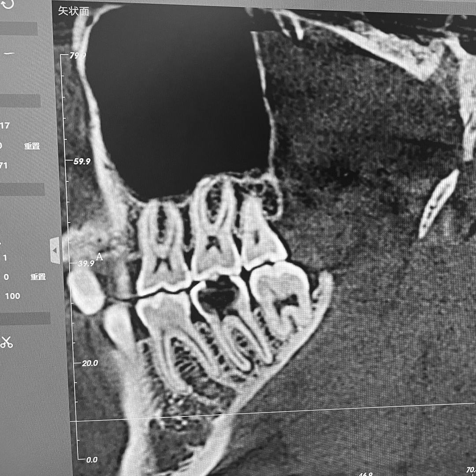Viewport: 476px width, 476px height.
Task: Collapse the left panel with the triangle handle
Action: [x=55, y=250]
